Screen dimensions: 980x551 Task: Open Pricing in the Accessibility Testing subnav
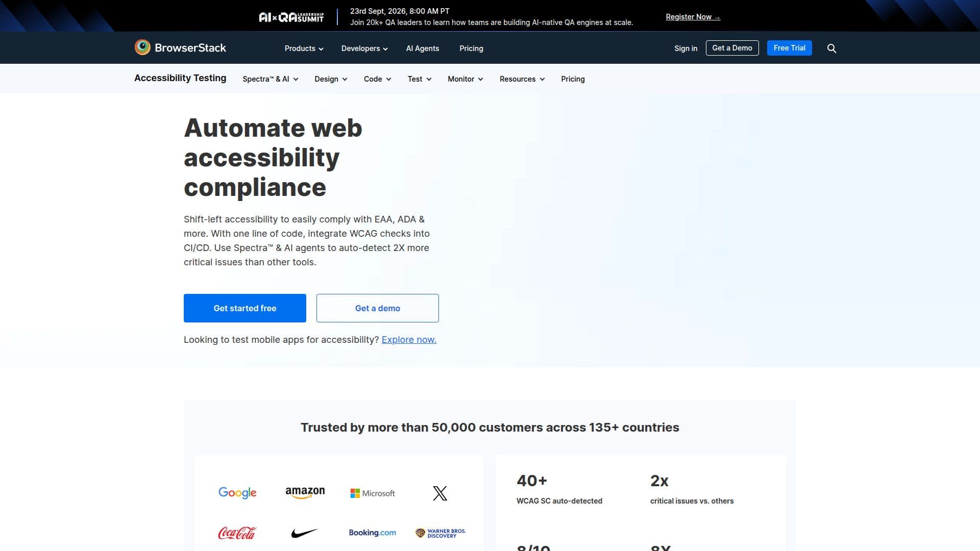click(573, 79)
